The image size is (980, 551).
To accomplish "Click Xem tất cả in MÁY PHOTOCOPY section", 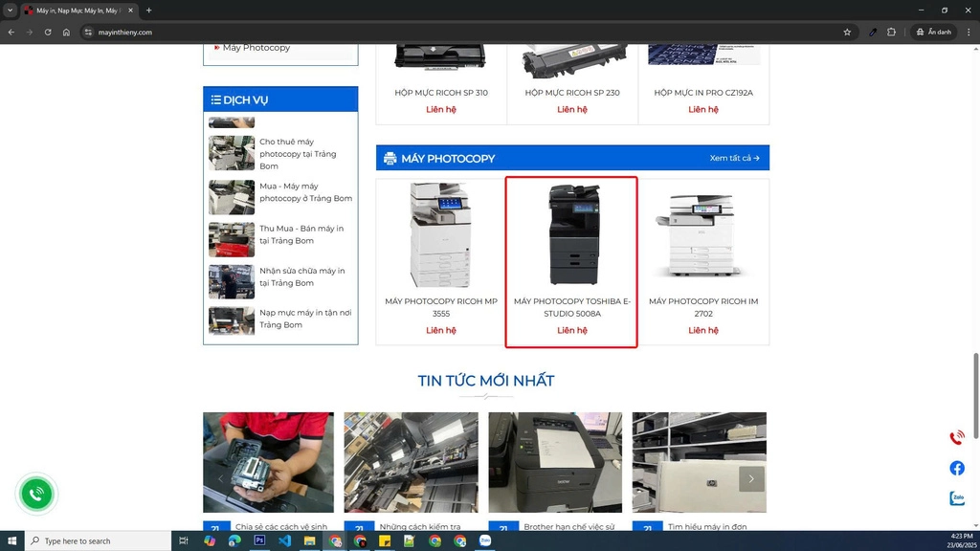I will [734, 158].
